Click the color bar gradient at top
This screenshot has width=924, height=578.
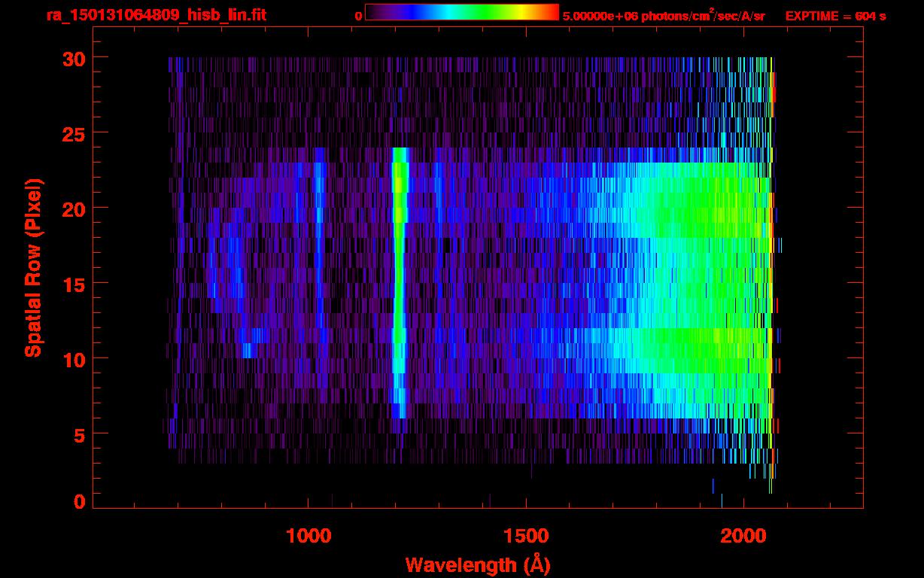point(461,13)
